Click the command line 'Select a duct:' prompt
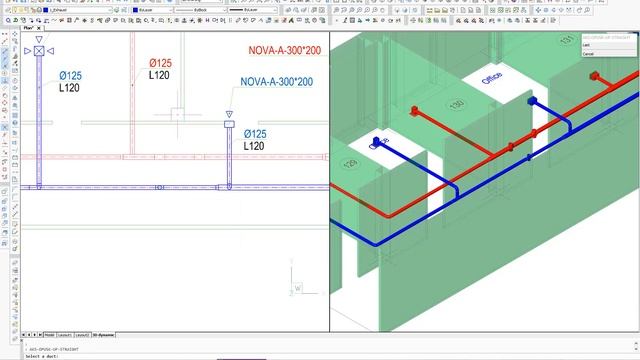This screenshot has width=640, height=360. [42, 356]
